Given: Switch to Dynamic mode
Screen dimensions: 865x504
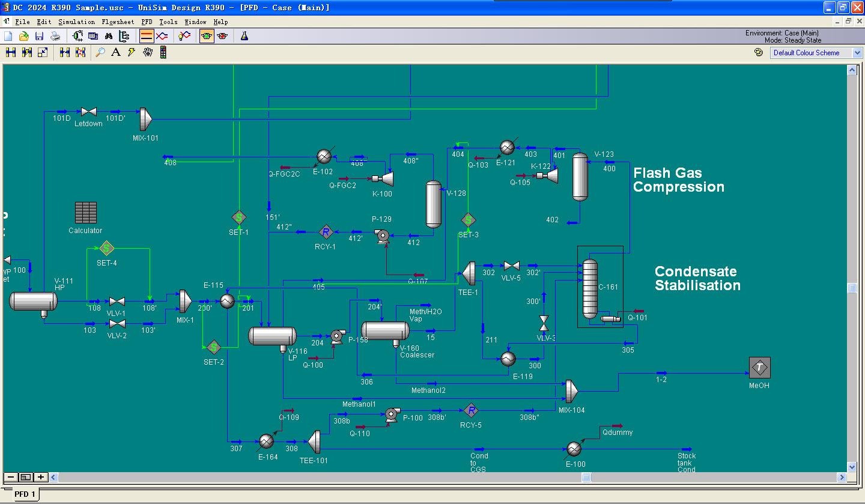Looking at the screenshot, I should click(x=162, y=36).
